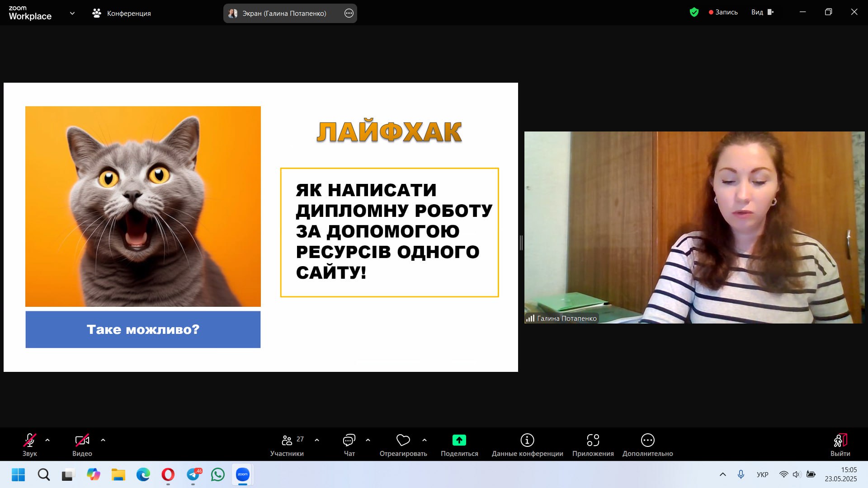
Task: Open Meeting info icon
Action: tap(527, 441)
